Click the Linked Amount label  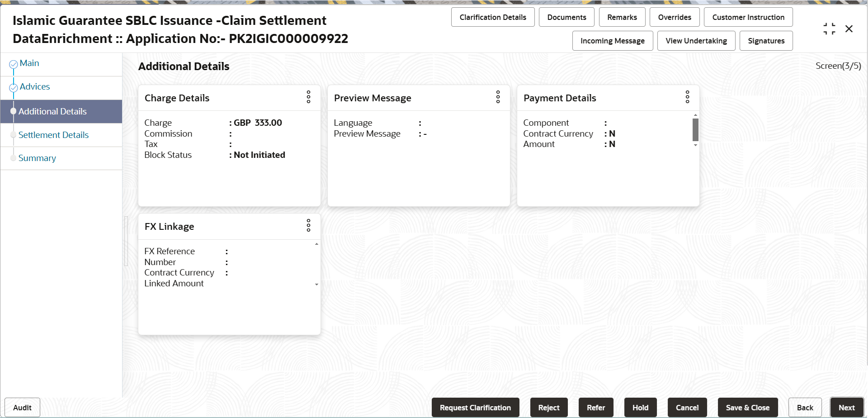174,283
